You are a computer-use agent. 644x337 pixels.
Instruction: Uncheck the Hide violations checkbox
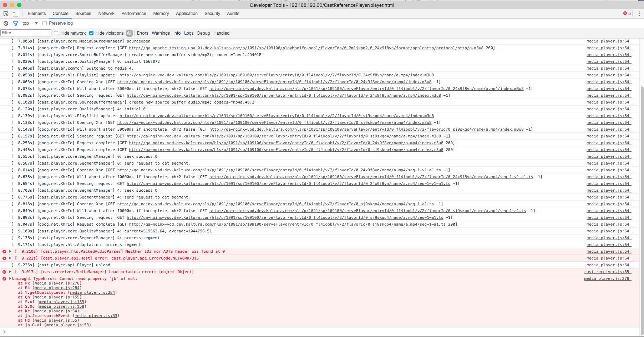tap(91, 33)
